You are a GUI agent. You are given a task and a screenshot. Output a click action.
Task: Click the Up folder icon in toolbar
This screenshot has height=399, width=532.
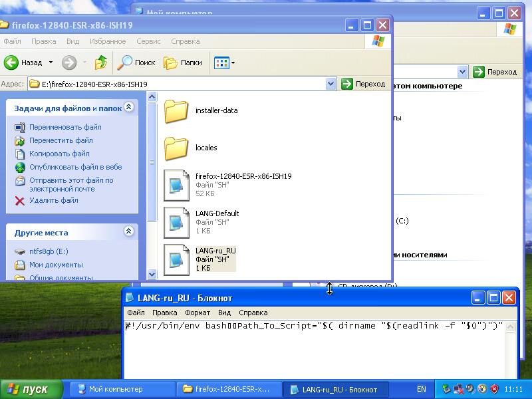[x=101, y=63]
